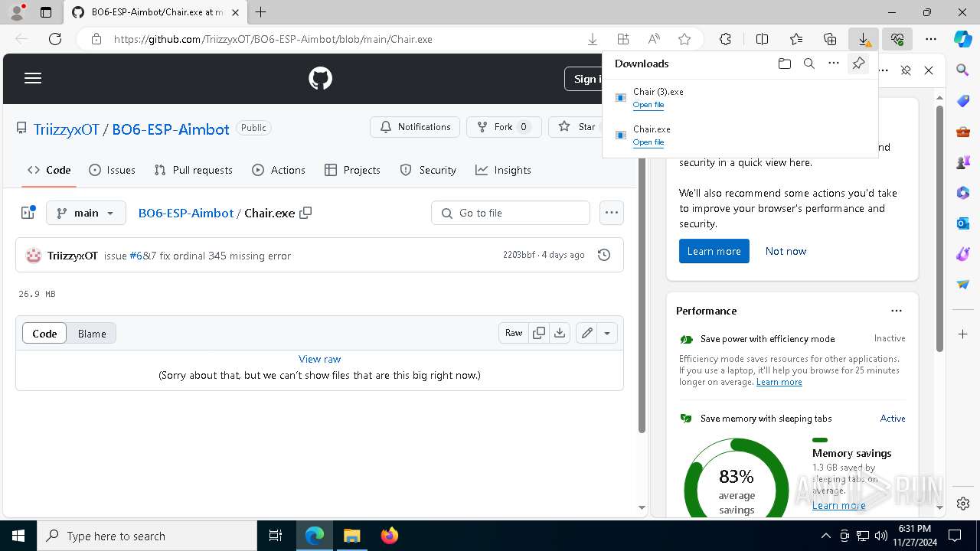980x551 pixels.
Task: Dismiss with Not now link
Action: click(x=786, y=251)
